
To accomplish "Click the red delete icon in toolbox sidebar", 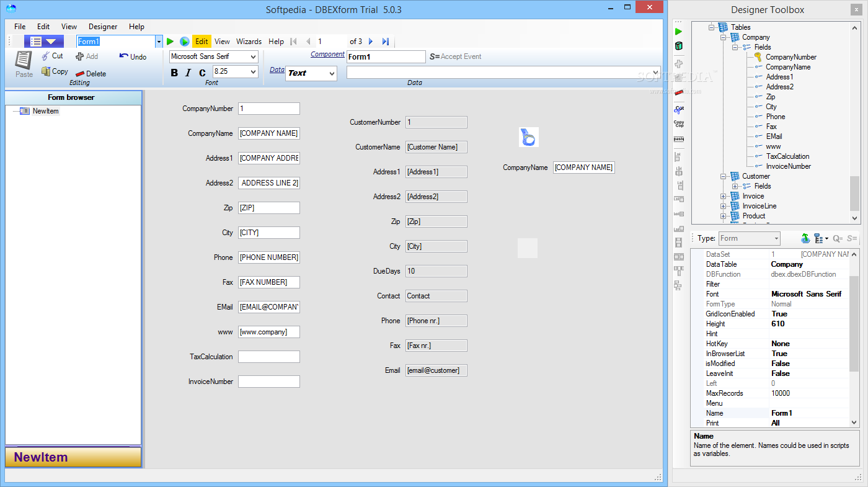I will (678, 92).
